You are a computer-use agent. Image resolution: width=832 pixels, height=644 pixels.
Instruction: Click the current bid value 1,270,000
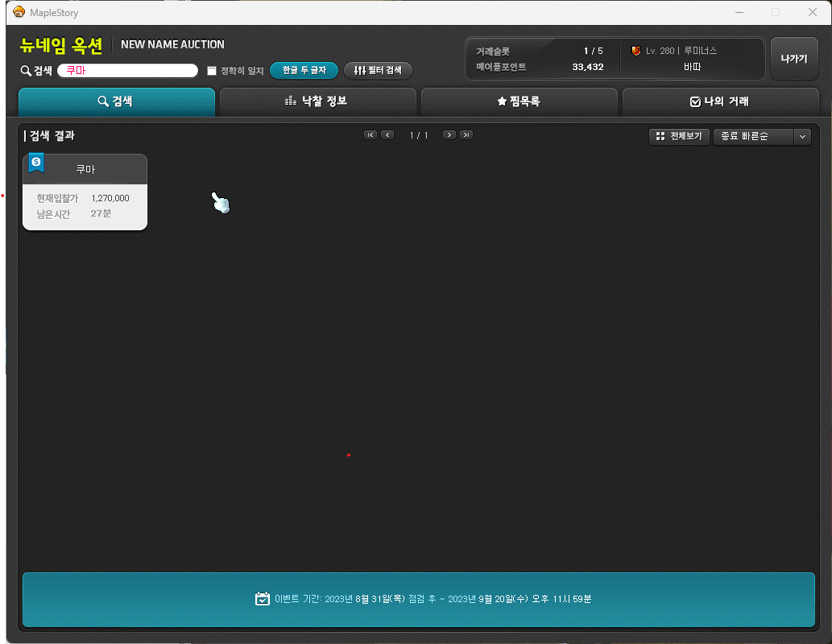pos(110,198)
